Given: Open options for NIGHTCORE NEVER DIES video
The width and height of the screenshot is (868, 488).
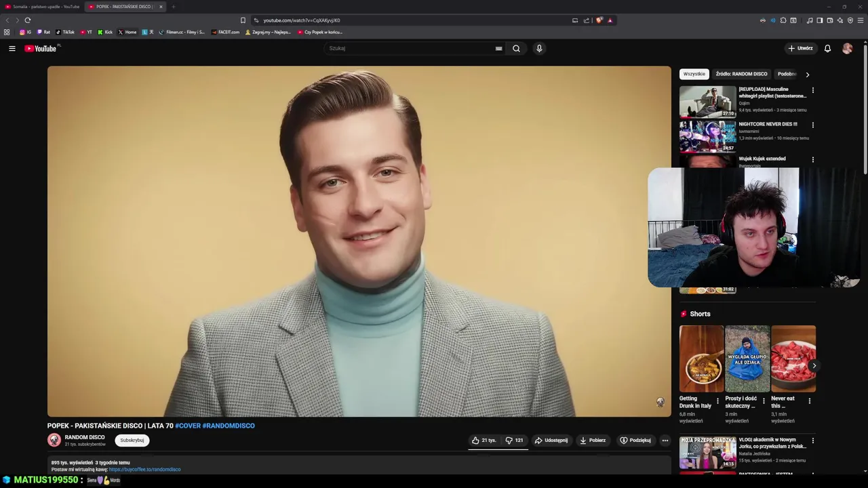Looking at the screenshot, I should pos(812,125).
